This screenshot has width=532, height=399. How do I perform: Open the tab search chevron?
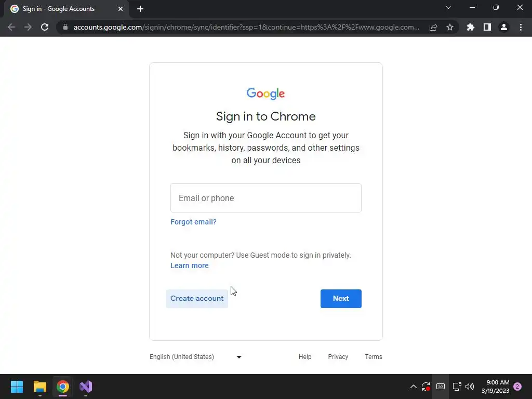click(x=448, y=7)
